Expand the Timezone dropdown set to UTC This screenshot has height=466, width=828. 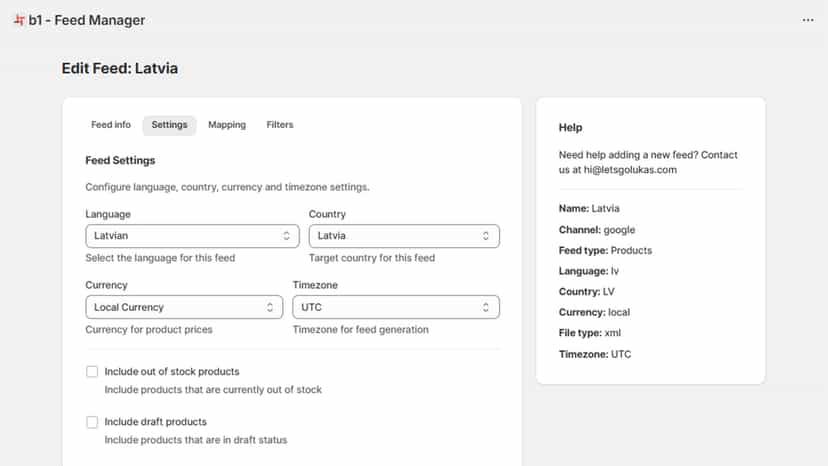396,307
